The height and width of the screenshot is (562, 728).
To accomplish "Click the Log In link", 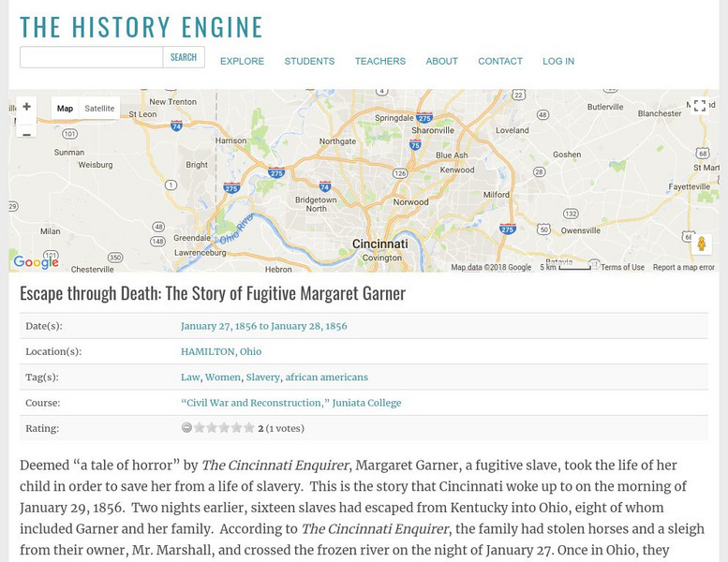I will (558, 62).
